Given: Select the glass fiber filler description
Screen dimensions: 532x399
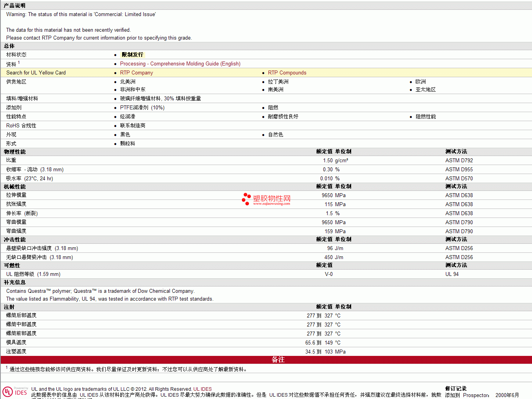Looking at the screenshot, I should [x=161, y=98].
